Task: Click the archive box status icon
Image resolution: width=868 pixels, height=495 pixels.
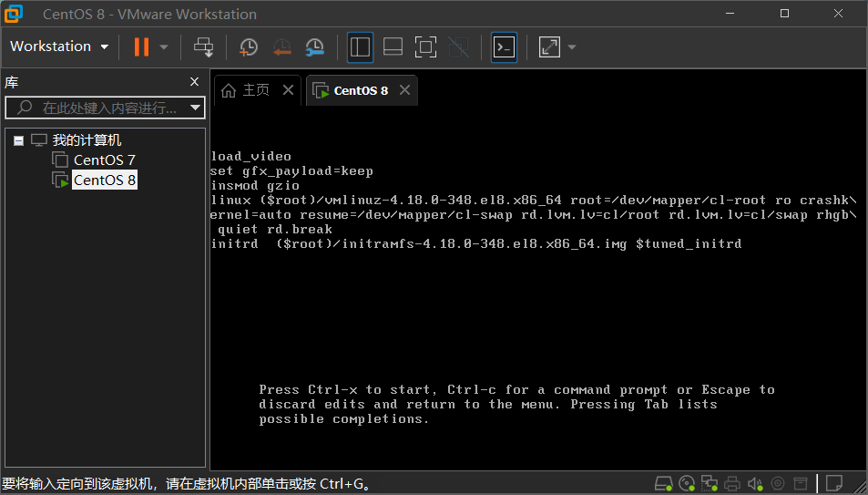Action: pos(801,483)
